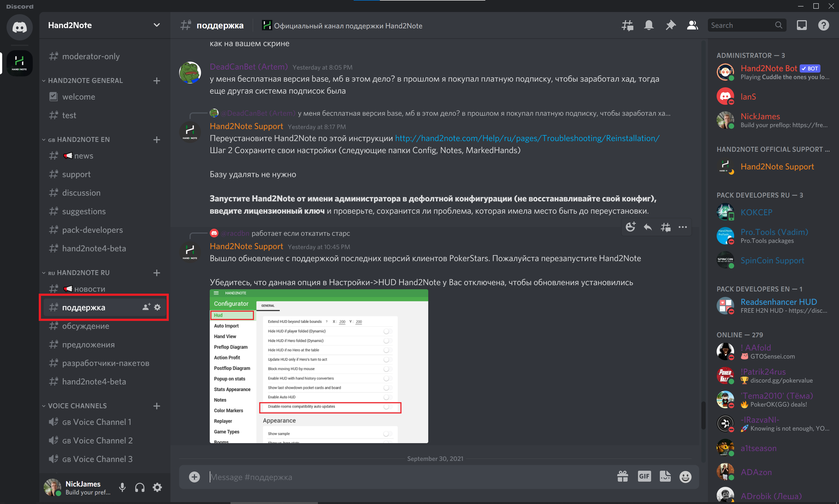Screen dimensions: 839x504
Task: Add channel in HAND2NOTE EN category
Action: 157,140
